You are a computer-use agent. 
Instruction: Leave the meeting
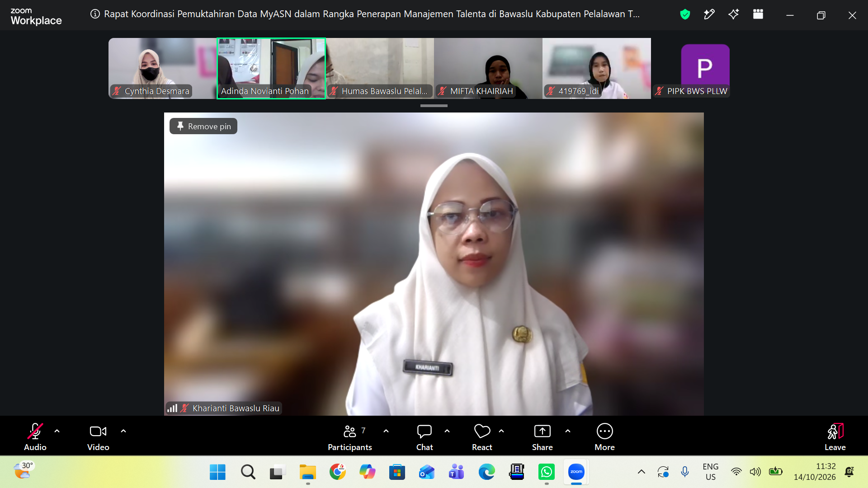pyautogui.click(x=835, y=436)
